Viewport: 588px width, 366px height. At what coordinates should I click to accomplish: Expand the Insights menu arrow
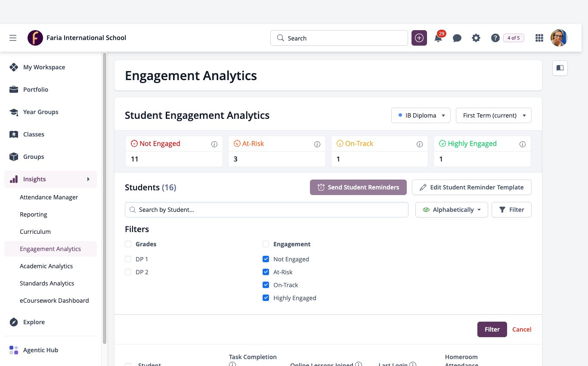(88, 179)
